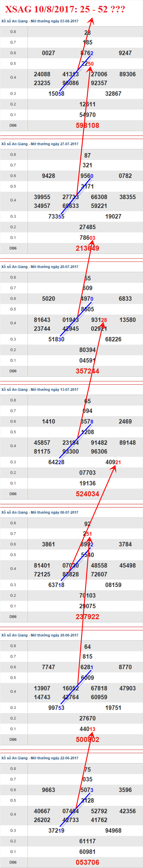Click header "Mở thưởng ngày 13-07-2017"
The height and width of the screenshot is (868, 143).
click(54, 390)
